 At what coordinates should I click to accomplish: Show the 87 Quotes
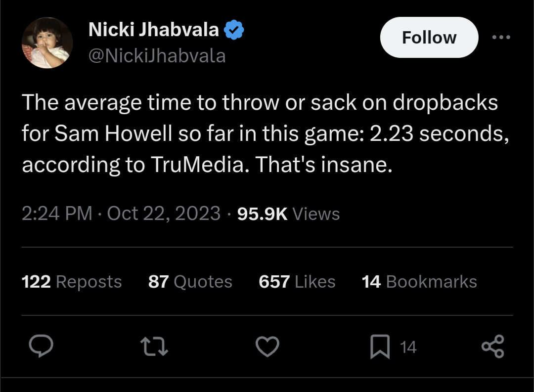click(x=190, y=282)
